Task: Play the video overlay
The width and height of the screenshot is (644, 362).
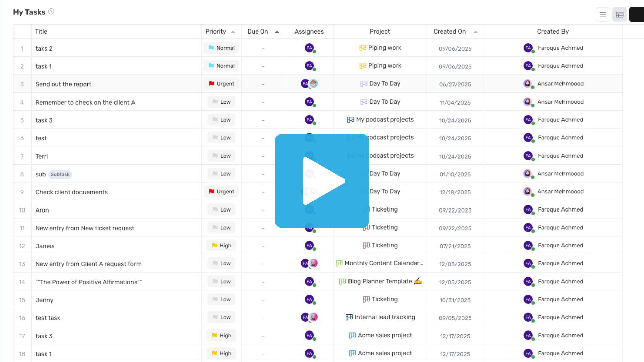Action: tap(322, 181)
